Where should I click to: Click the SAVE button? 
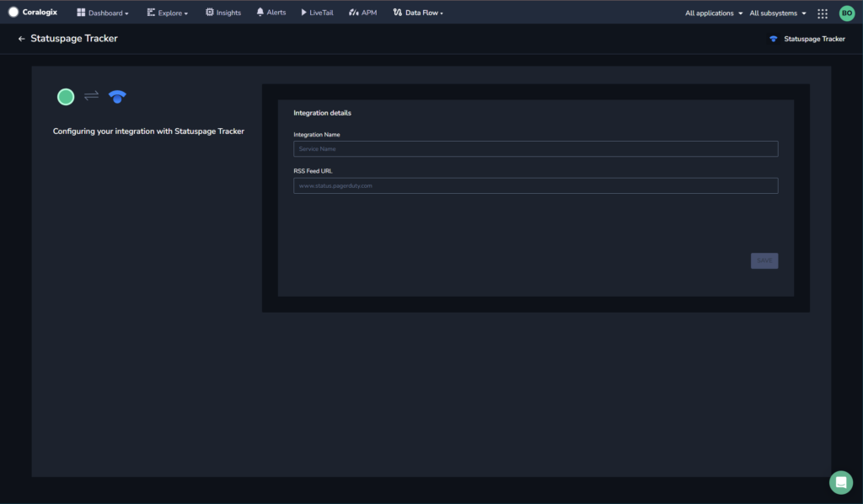coord(764,260)
